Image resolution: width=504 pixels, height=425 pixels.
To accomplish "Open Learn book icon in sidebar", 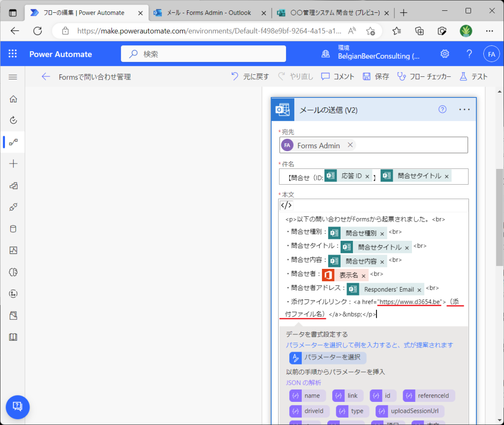I will click(x=13, y=337).
